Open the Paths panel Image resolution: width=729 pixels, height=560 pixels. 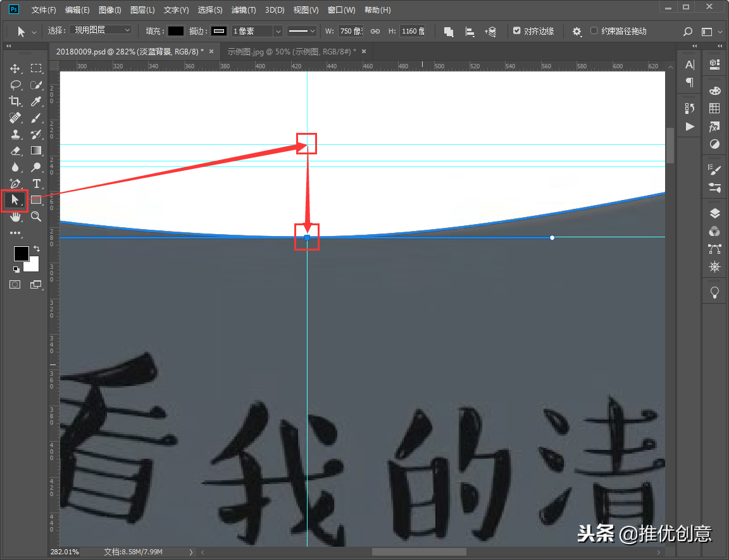(714, 249)
